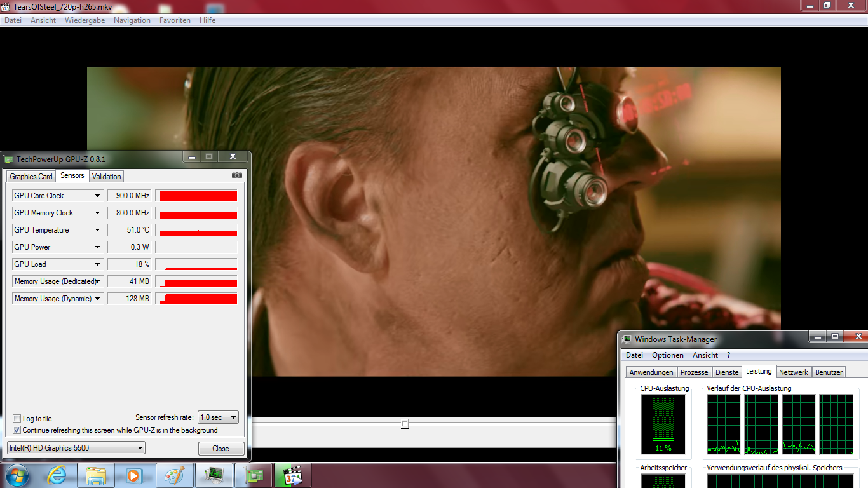
Task: Switch to Paint in the taskbar
Action: coord(174,475)
